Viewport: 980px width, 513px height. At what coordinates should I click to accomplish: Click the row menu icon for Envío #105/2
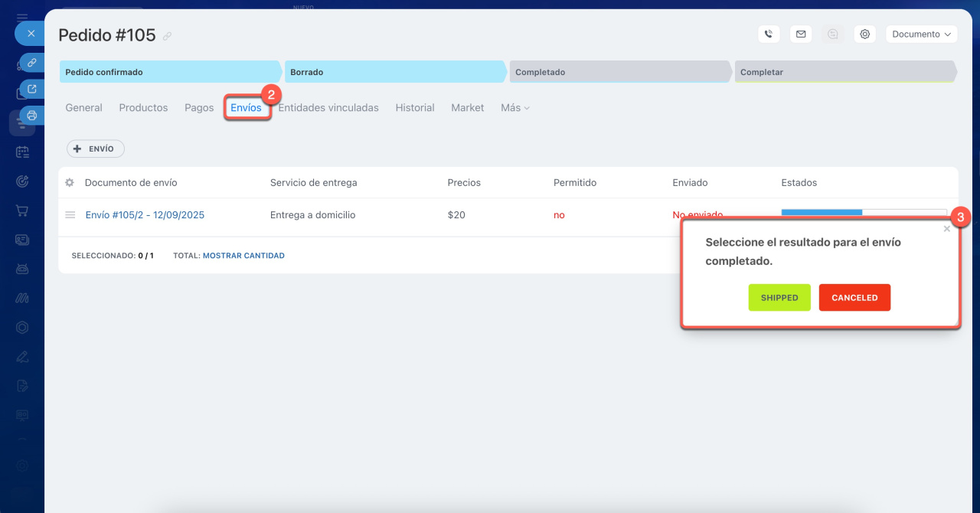[70, 215]
